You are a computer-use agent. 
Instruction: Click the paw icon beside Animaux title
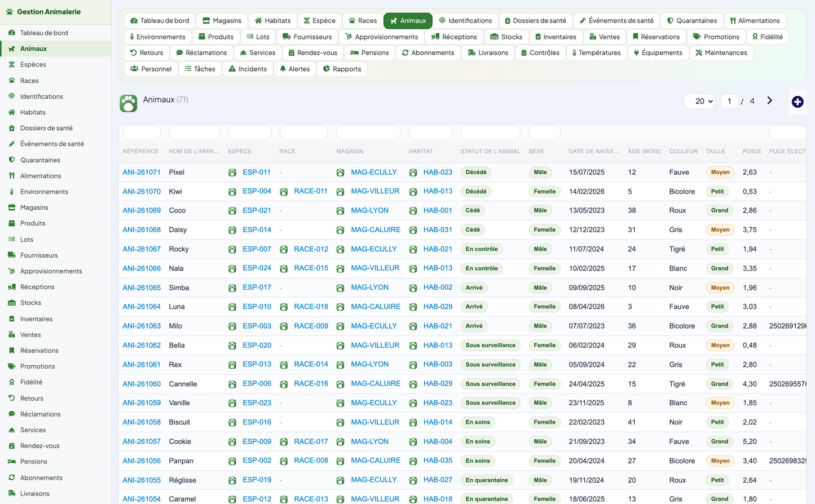pyautogui.click(x=129, y=103)
